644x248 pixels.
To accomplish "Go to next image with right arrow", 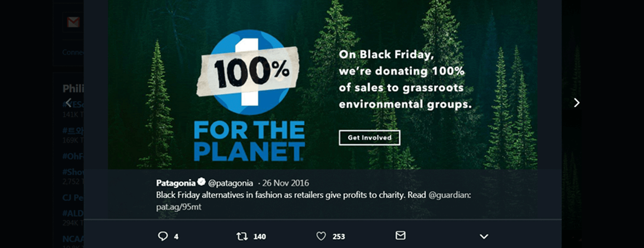I will pos(577,103).
